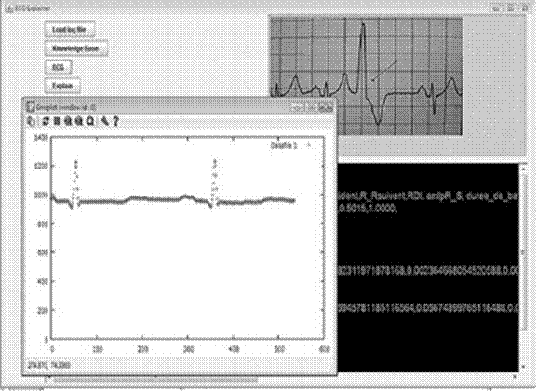Click the Explain button
The image size is (537, 392).
62,86
